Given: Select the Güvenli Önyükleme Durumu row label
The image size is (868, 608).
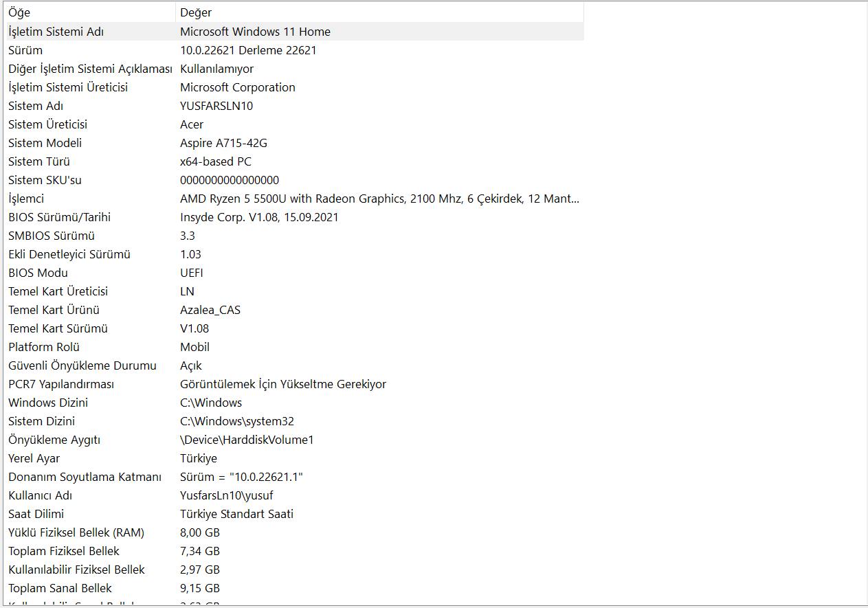Looking at the screenshot, I should [82, 365].
